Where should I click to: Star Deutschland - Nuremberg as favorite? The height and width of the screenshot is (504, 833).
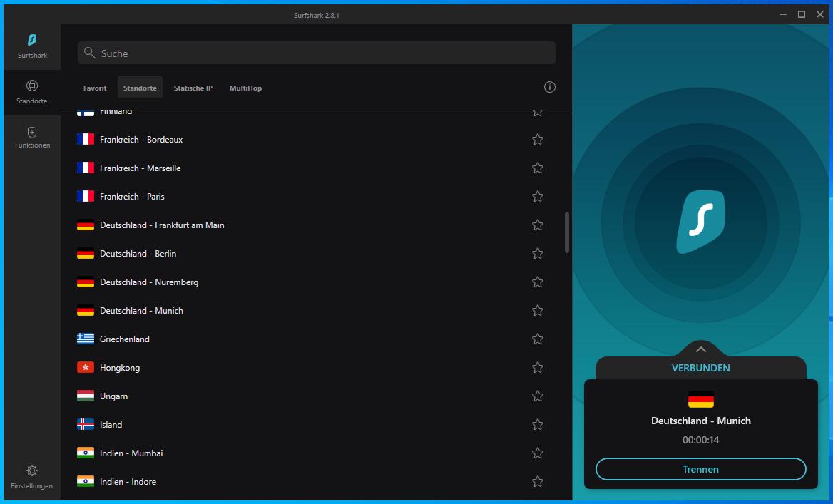(538, 282)
